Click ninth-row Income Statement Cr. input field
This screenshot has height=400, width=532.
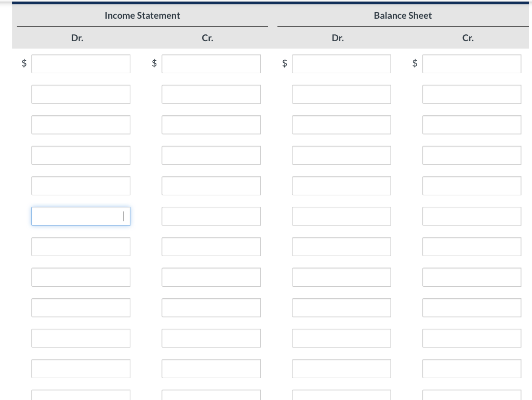click(211, 308)
